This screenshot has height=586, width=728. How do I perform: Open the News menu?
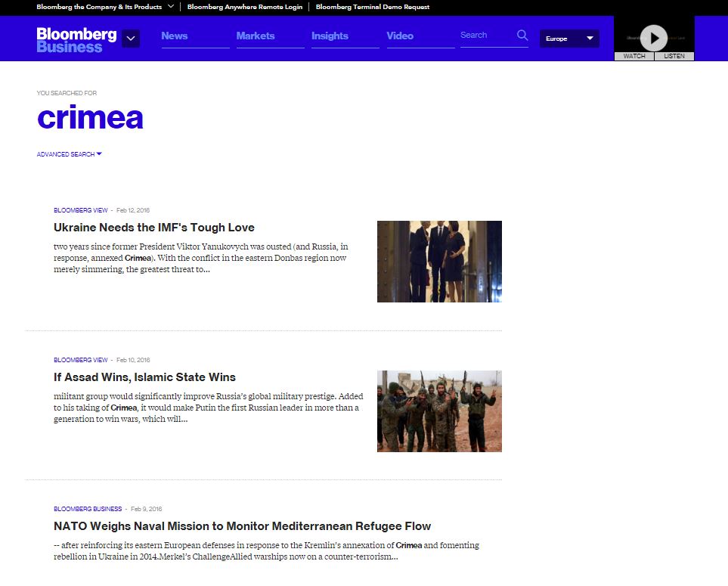[175, 36]
